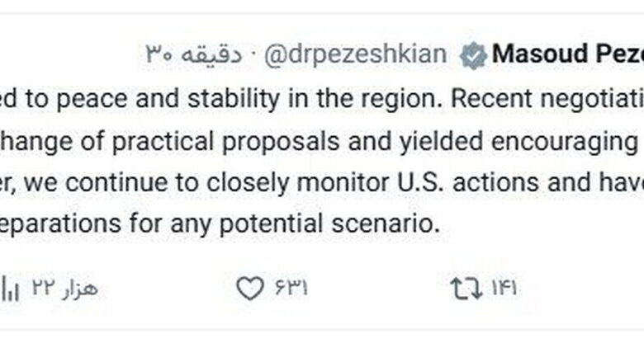Screen dimensions: 644x343
Task: Click the @drpezeshkian handle
Action: click(355, 55)
